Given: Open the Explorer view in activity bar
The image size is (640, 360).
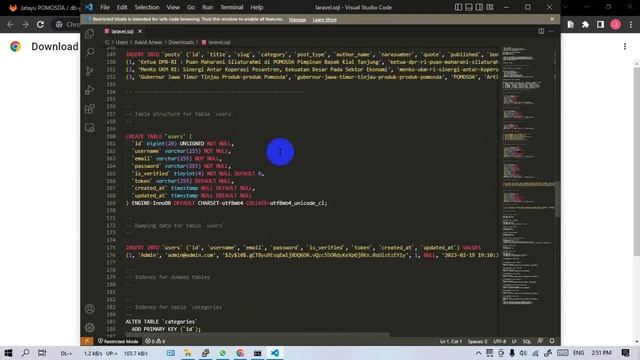Looking at the screenshot, I should 90,33.
